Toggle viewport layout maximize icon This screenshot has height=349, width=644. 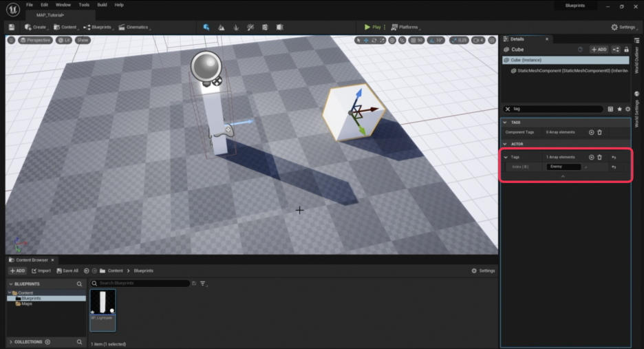pos(492,41)
